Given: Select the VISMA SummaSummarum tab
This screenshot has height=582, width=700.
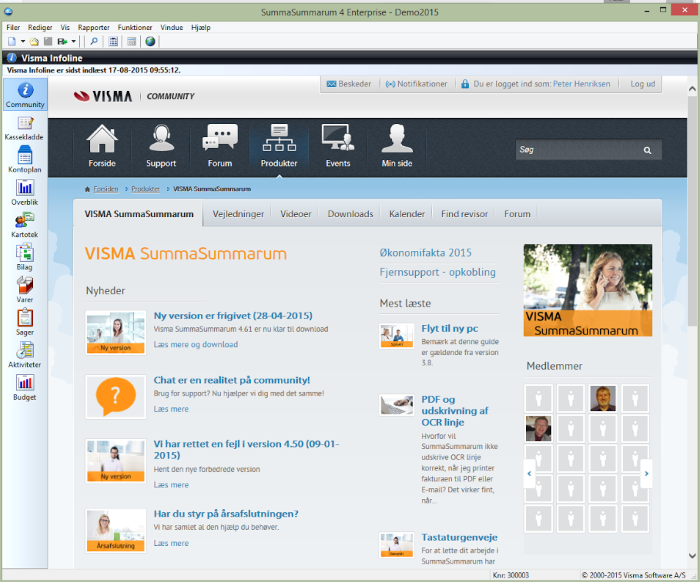Looking at the screenshot, I should coord(139,214).
